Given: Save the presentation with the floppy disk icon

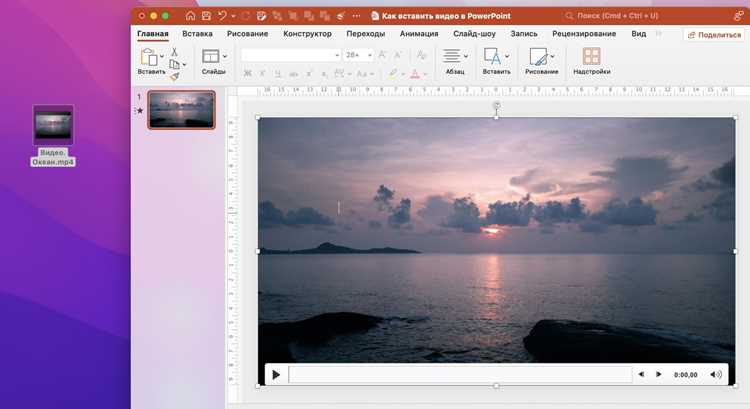Looking at the screenshot, I should (206, 16).
